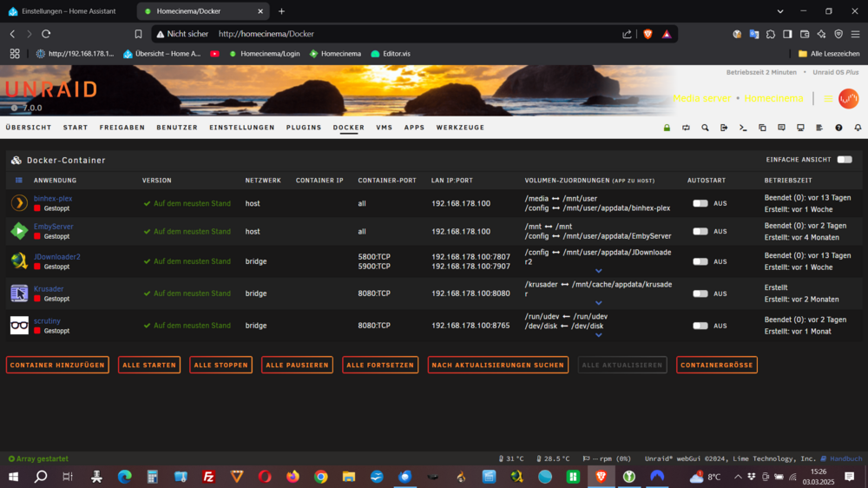Click Container hinzufügen button
This screenshot has height=488, width=868.
click(x=57, y=365)
